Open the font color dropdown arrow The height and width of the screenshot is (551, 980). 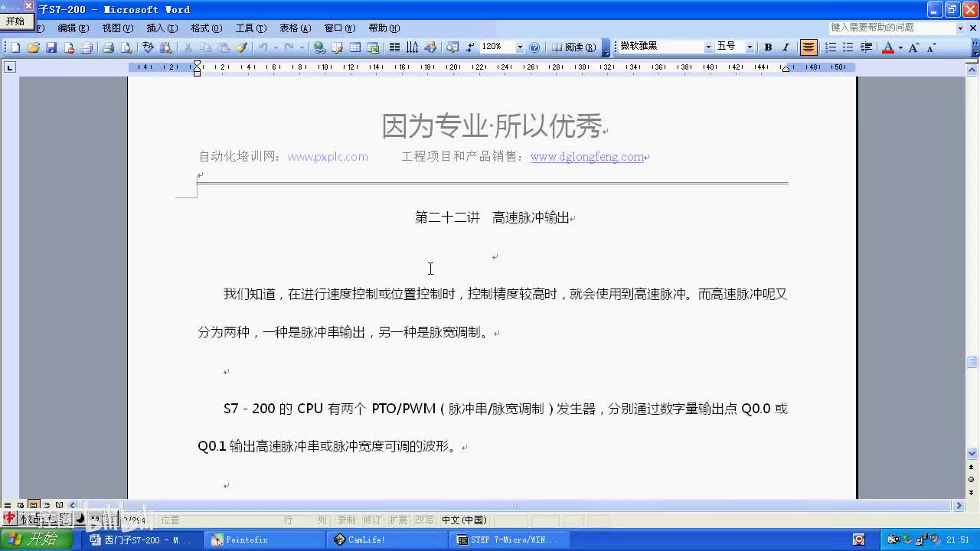900,47
